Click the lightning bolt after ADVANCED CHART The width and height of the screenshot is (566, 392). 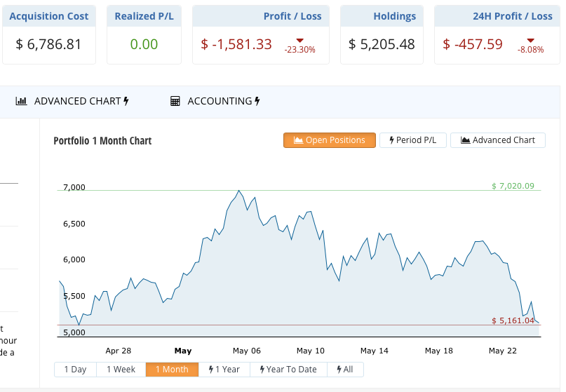(126, 101)
